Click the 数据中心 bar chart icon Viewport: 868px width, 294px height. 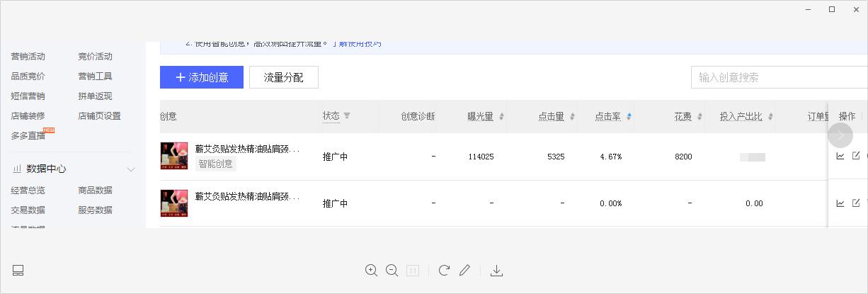pos(16,169)
